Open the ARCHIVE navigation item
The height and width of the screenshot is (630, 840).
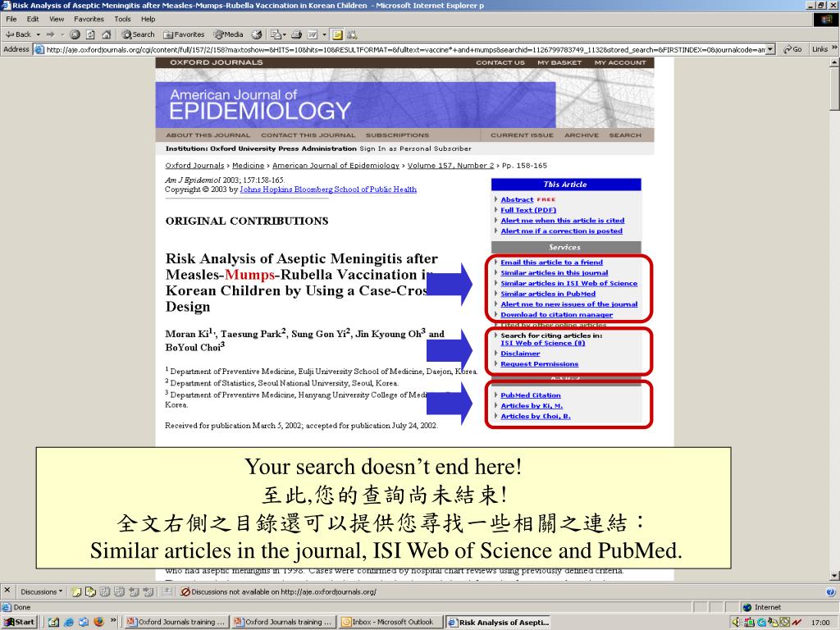click(x=582, y=135)
